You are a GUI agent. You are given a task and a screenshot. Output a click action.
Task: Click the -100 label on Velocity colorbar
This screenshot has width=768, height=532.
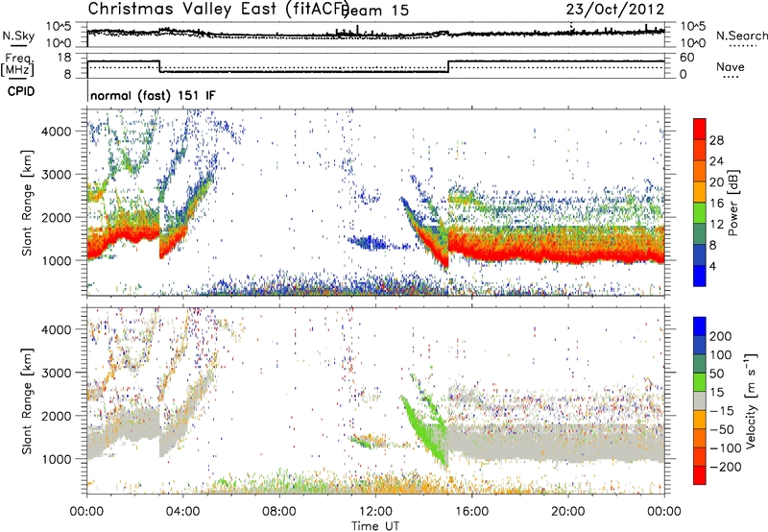click(724, 448)
